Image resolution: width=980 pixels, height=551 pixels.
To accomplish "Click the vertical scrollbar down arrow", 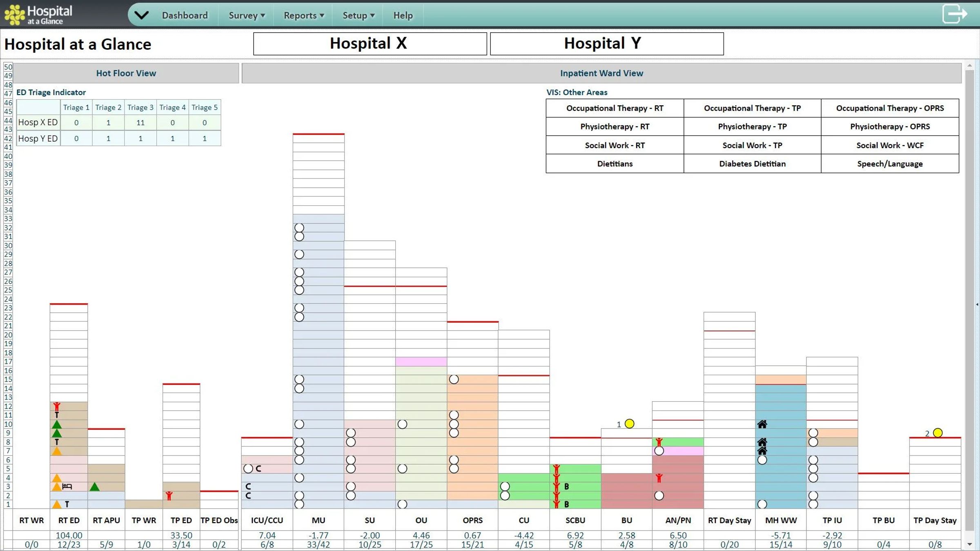I will (x=970, y=544).
